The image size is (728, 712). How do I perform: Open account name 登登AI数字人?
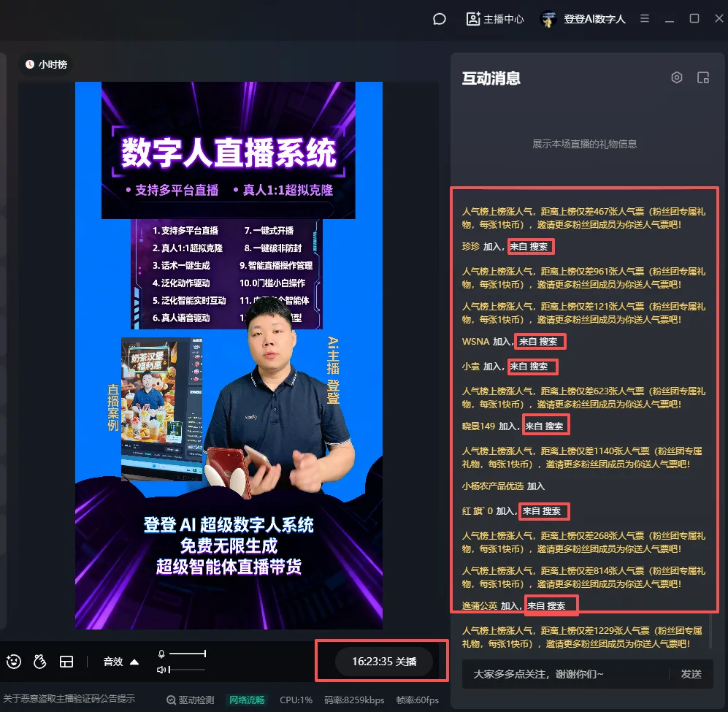coord(594,19)
